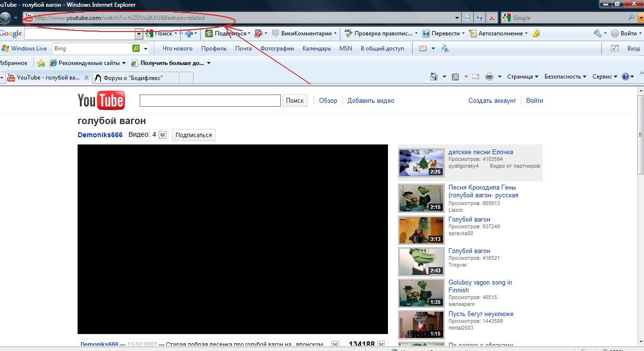The height and width of the screenshot is (351, 644).
Task: Click Профиль in Windows Live toolbar
Action: 214,48
